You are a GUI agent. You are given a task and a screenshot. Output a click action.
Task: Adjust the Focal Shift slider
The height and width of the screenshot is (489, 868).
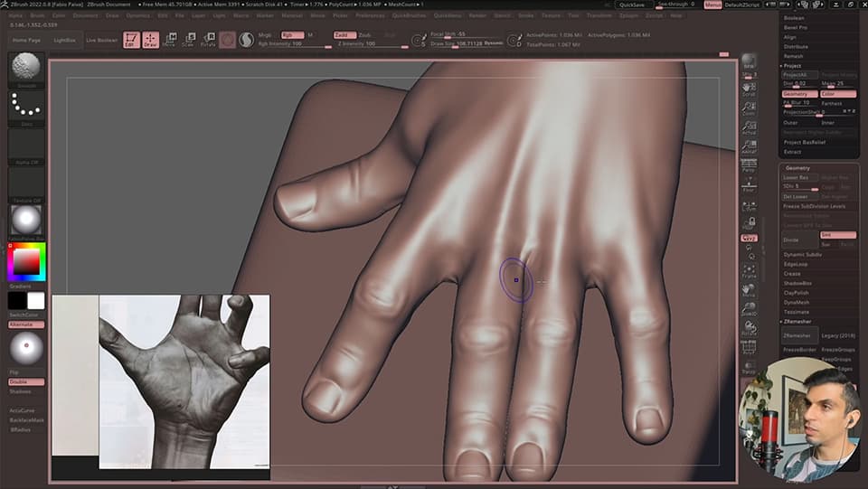467,34
